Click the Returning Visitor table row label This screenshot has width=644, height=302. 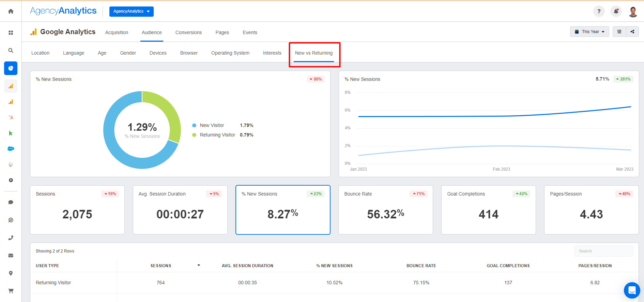pyautogui.click(x=53, y=283)
